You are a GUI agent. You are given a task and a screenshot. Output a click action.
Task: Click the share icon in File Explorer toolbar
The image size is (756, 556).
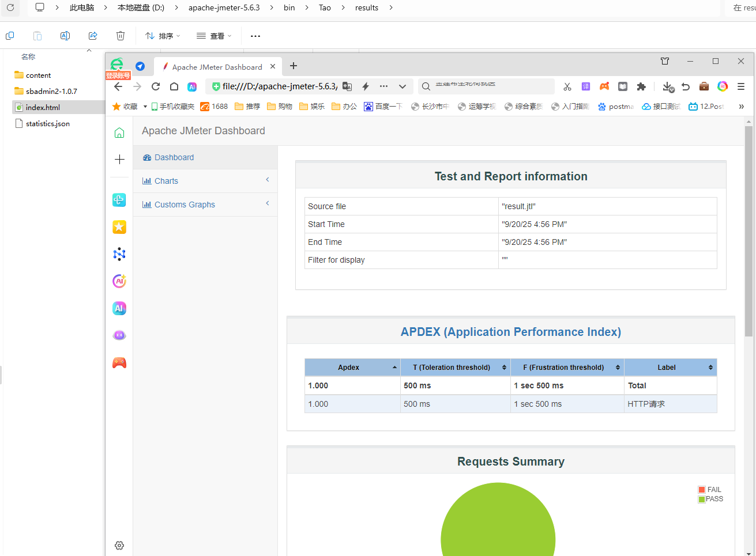pos(93,36)
